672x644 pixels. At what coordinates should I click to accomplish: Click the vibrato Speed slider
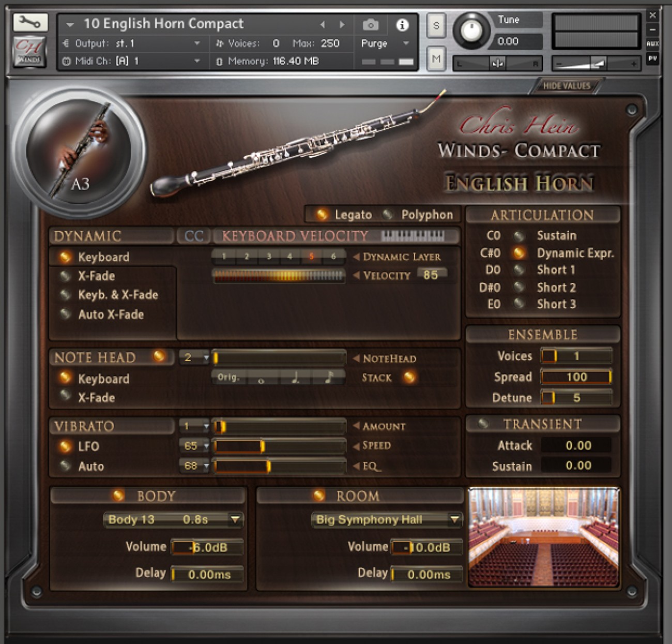tap(279, 446)
